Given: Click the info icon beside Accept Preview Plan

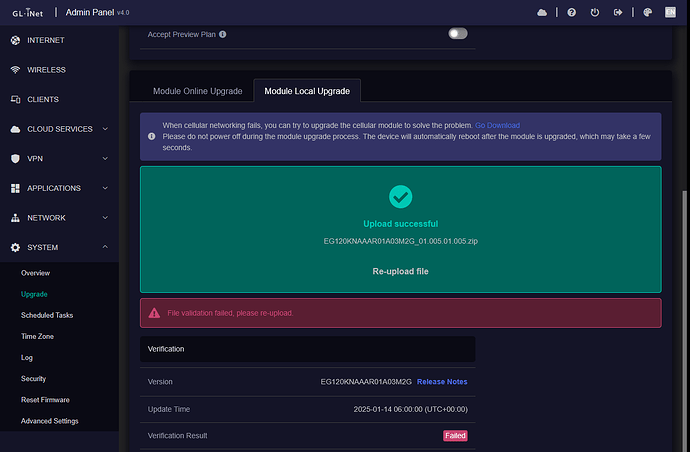Looking at the screenshot, I should pyautogui.click(x=222, y=34).
